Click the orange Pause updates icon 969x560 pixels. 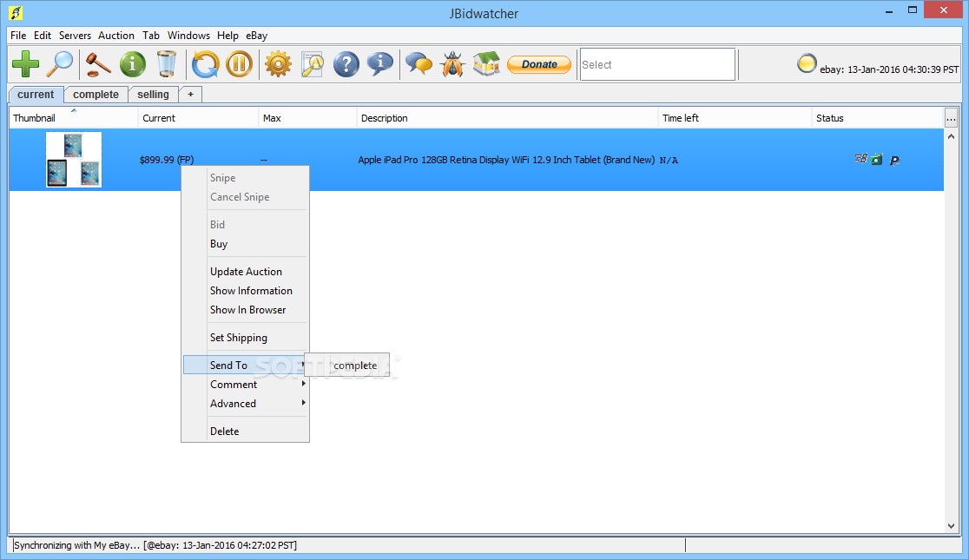click(x=239, y=64)
